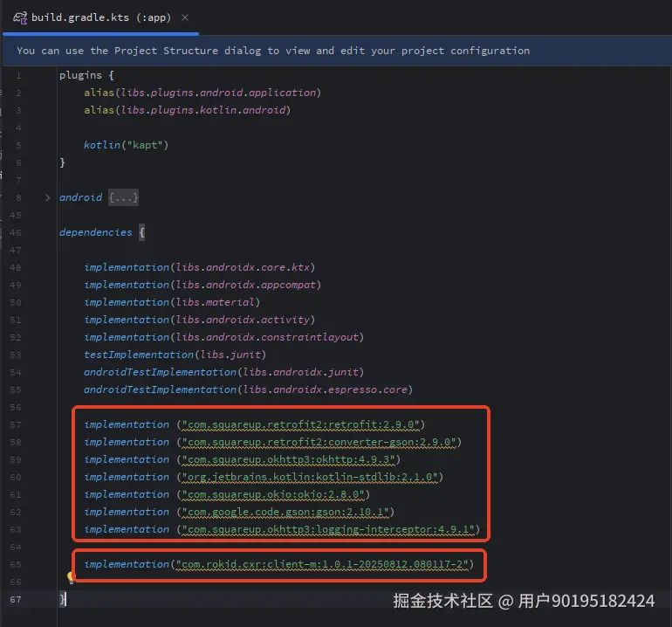672x627 pixels.
Task: Click the dependencies keyword
Action: point(96,232)
